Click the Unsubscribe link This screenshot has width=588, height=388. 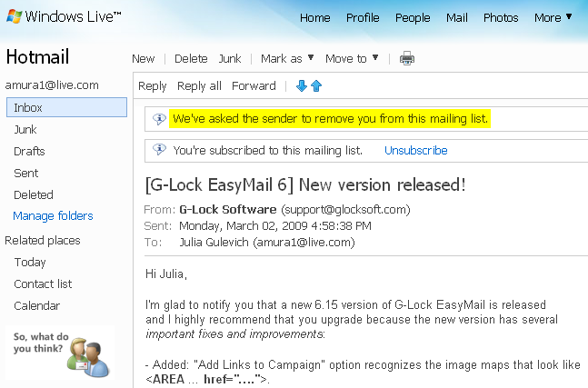coord(416,150)
